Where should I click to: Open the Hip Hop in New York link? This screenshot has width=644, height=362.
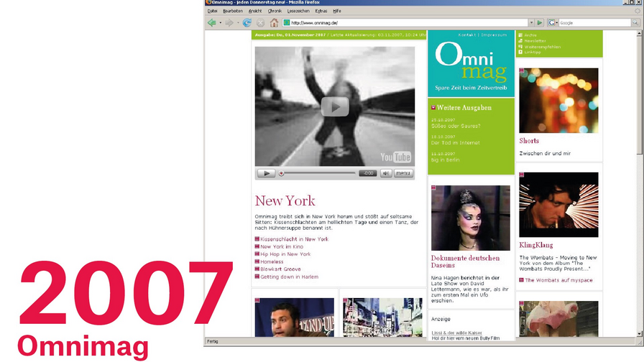tap(285, 254)
